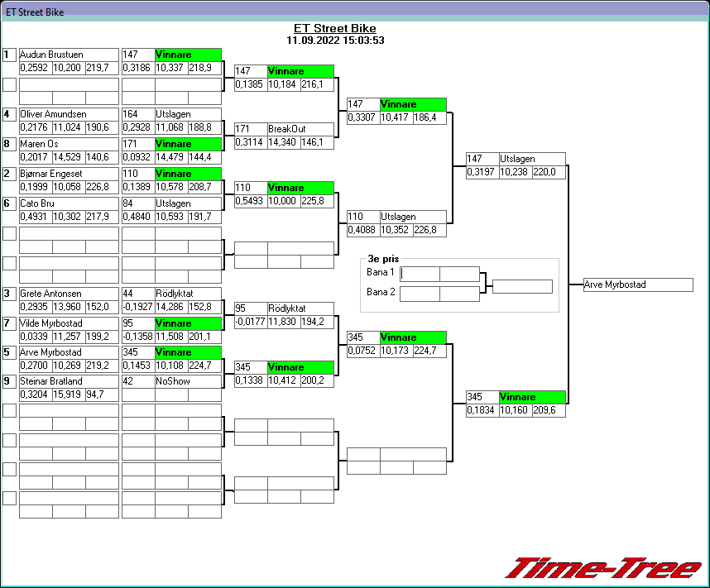Click the 0,5493 reaction value

[x=251, y=201]
